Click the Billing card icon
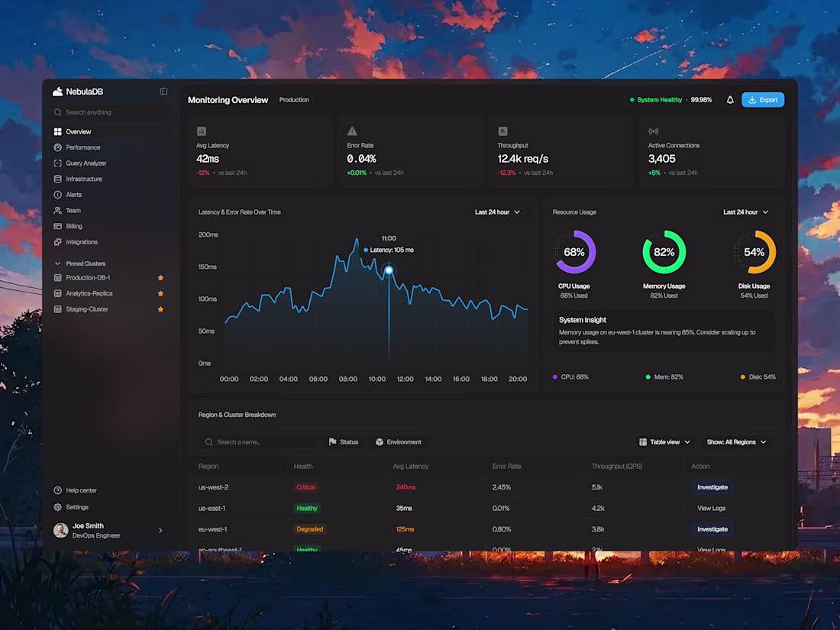 [x=58, y=226]
